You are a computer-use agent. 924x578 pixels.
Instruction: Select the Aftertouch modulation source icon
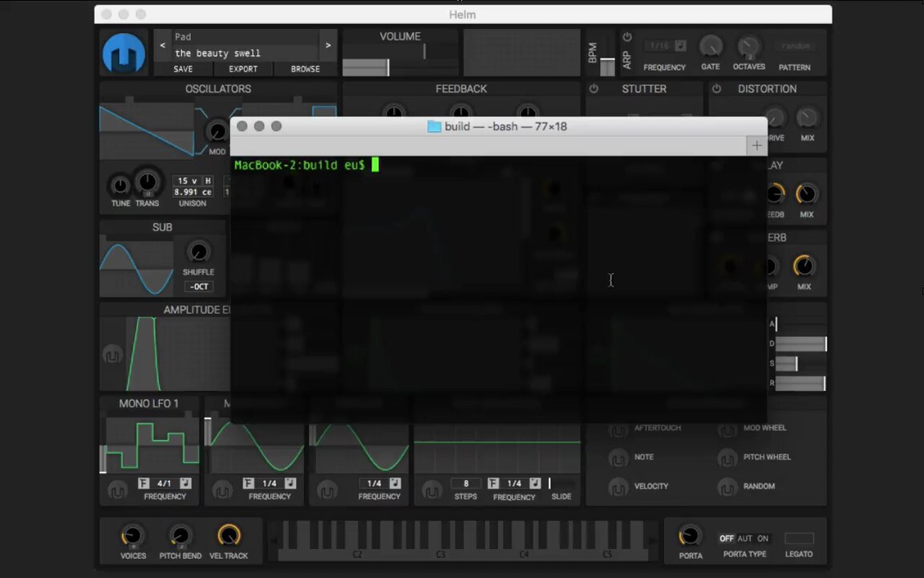point(618,430)
